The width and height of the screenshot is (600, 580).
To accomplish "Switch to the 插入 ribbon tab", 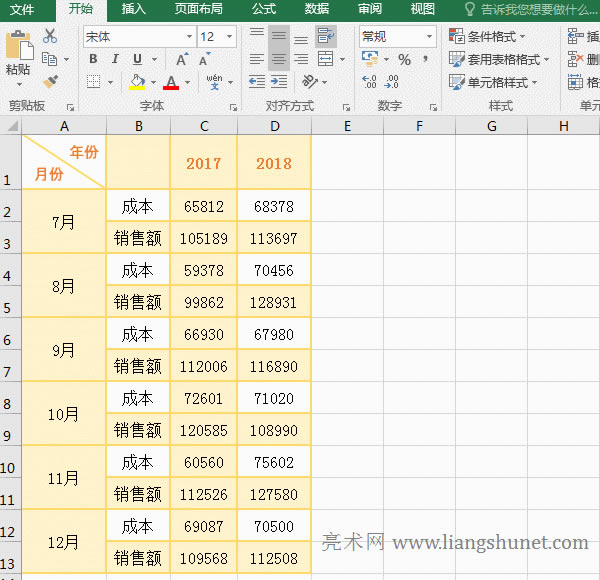I will tap(133, 9).
